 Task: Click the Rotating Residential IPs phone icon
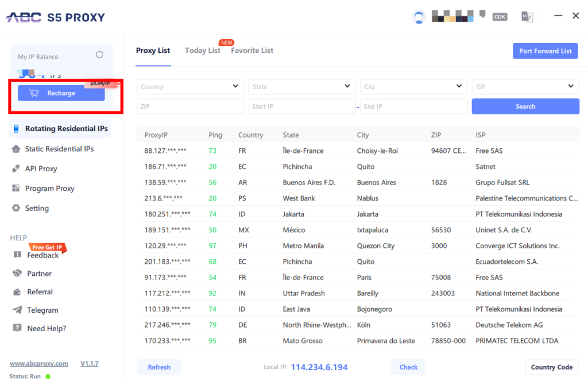[x=16, y=129]
